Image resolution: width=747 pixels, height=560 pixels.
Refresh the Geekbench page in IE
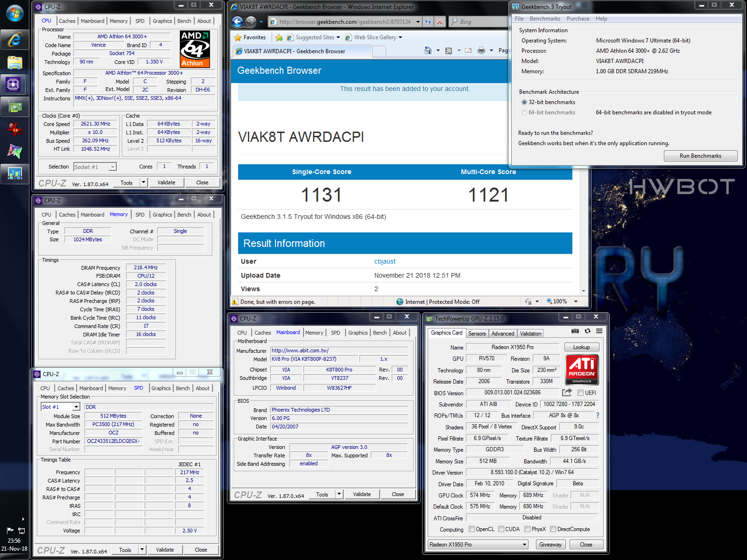428,21
